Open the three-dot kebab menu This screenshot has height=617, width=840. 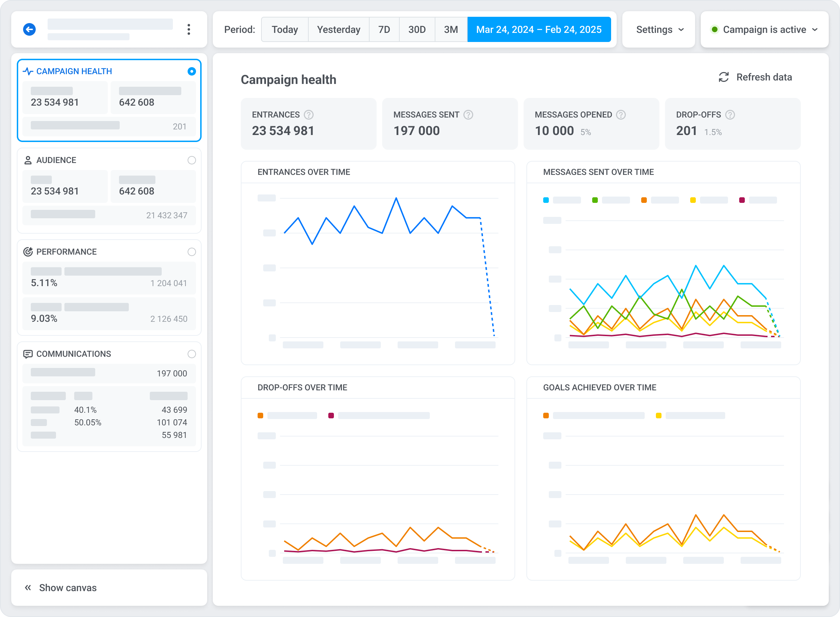pyautogui.click(x=189, y=29)
